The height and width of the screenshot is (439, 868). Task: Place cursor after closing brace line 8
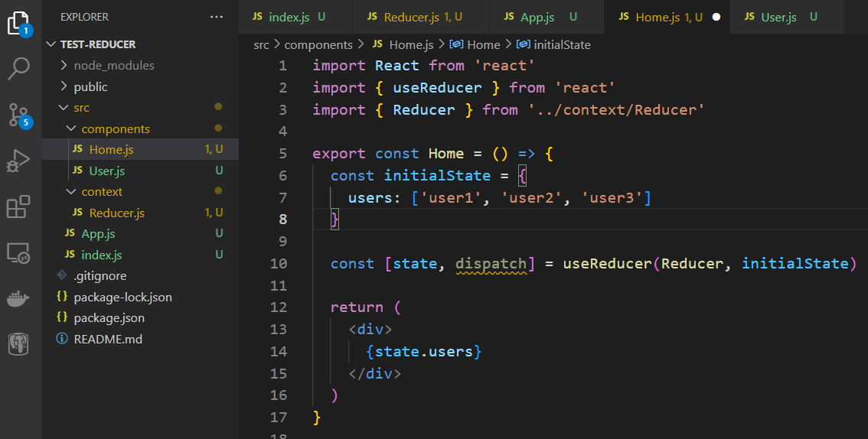click(339, 219)
